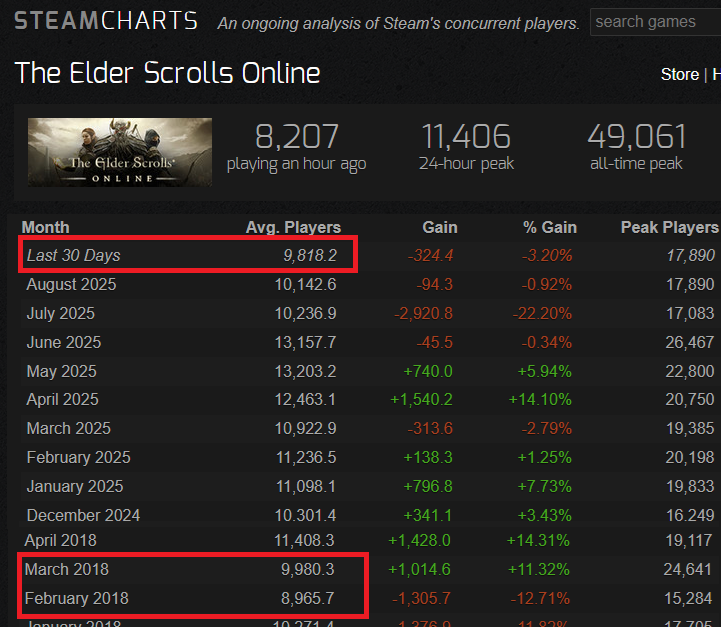Click the -2,920.8 gain value
The width and height of the screenshot is (721, 627).
[423, 314]
